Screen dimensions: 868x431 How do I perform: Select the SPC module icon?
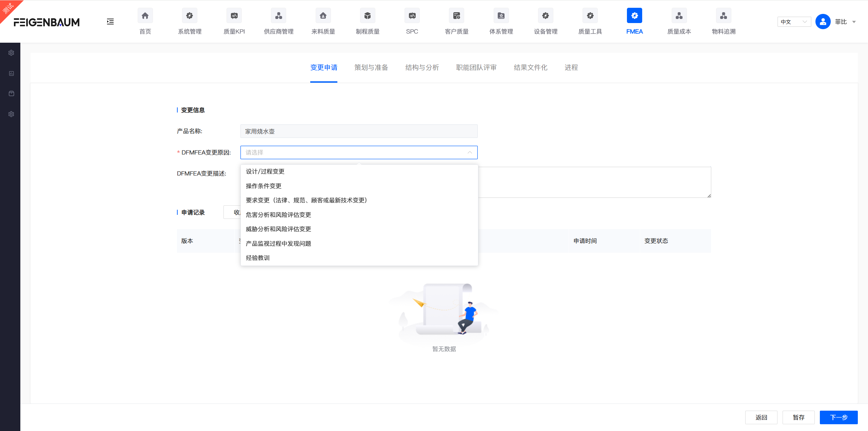(412, 15)
